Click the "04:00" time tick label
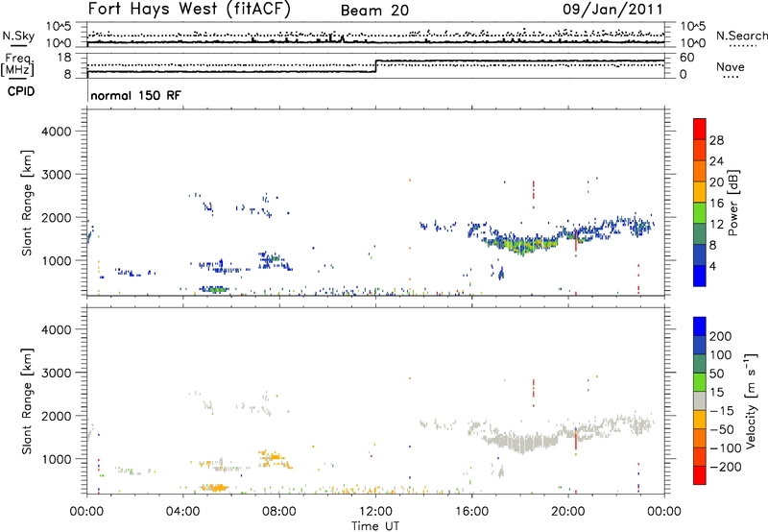This screenshot has width=768, height=532. 183,512
